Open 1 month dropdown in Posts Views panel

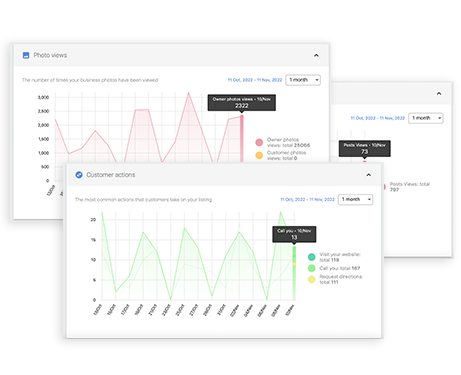426,118
